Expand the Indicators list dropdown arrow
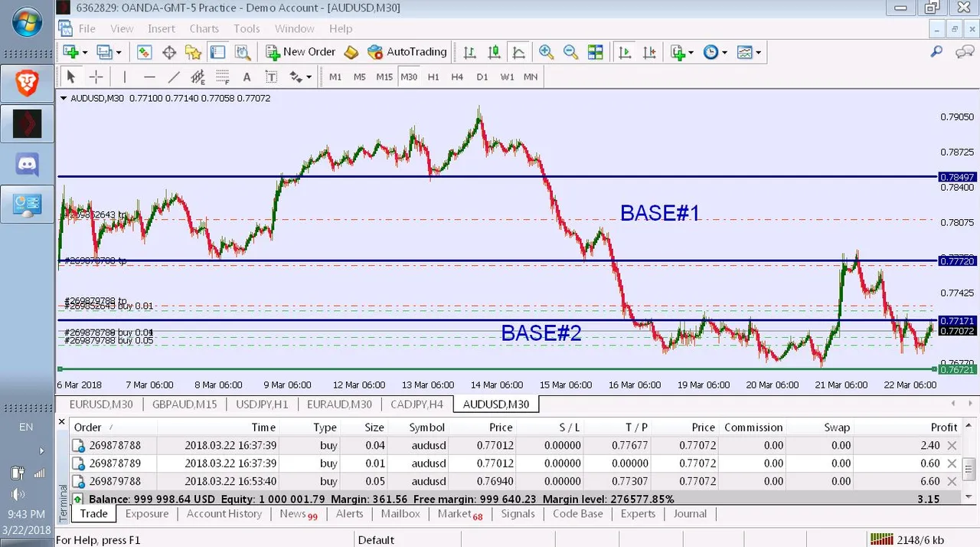The height and width of the screenshot is (547, 980). click(691, 52)
